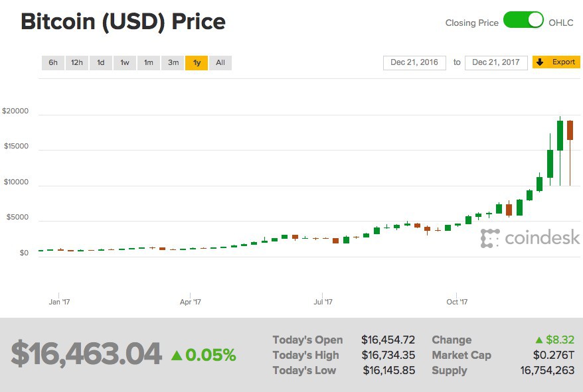Screen dimensions: 583x392
Task: Select the 6h time range
Action: pos(52,62)
